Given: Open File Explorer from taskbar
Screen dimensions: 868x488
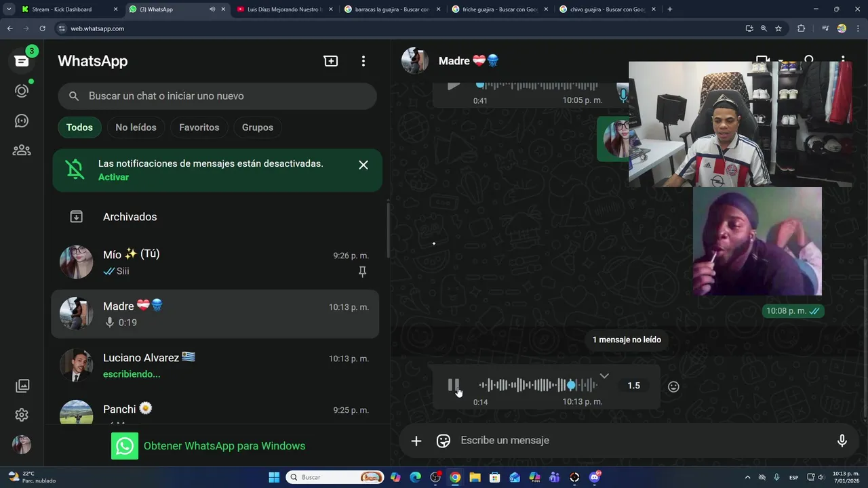Looking at the screenshot, I should point(475,477).
